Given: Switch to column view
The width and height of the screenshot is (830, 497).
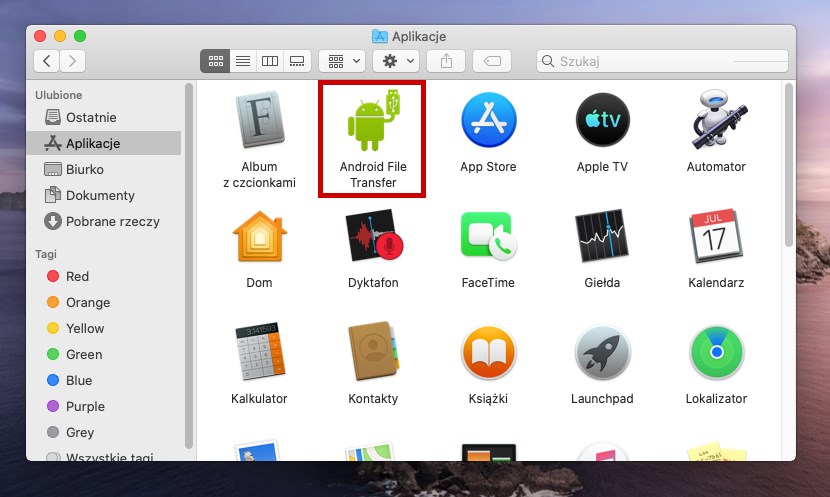Looking at the screenshot, I should tap(270, 61).
